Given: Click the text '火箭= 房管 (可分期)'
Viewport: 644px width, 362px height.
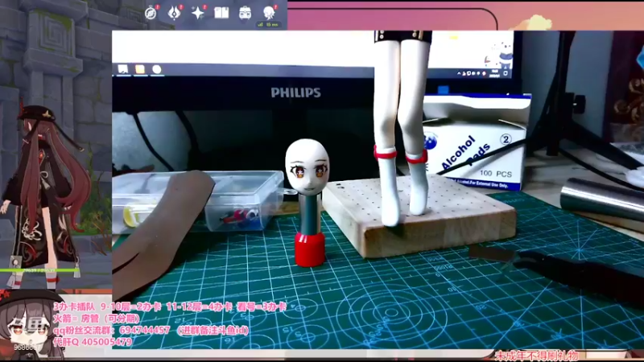Looking at the screenshot, I should [97, 318].
